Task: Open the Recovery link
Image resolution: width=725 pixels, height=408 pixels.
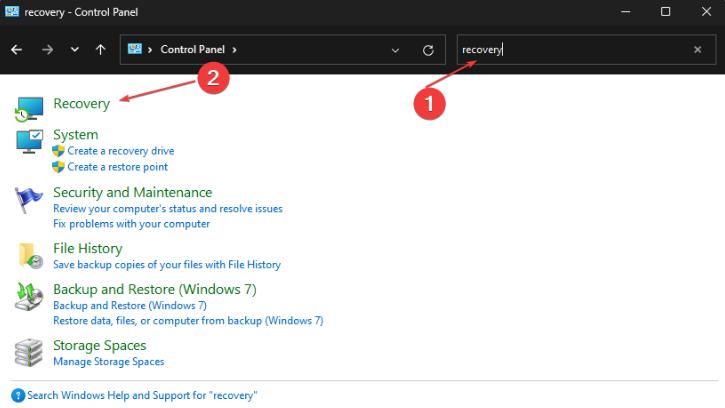Action: 81,103
